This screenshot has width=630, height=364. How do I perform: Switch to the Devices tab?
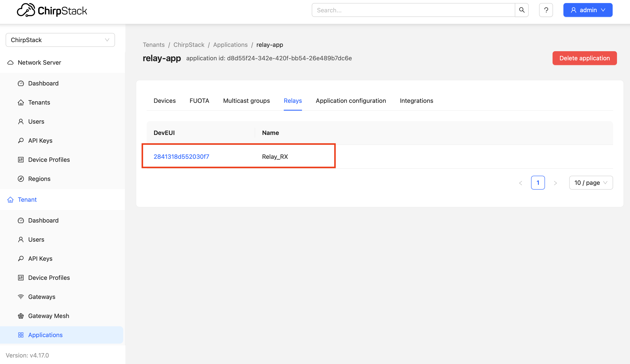click(164, 101)
